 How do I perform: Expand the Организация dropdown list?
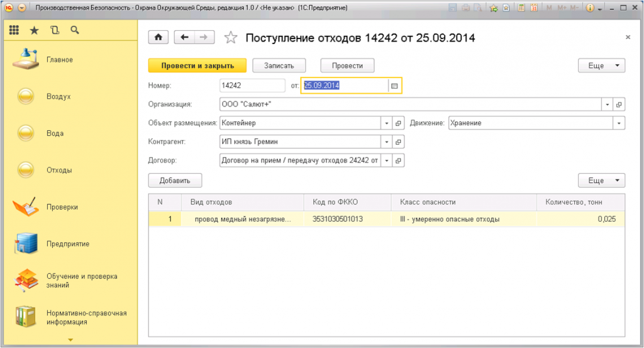608,104
